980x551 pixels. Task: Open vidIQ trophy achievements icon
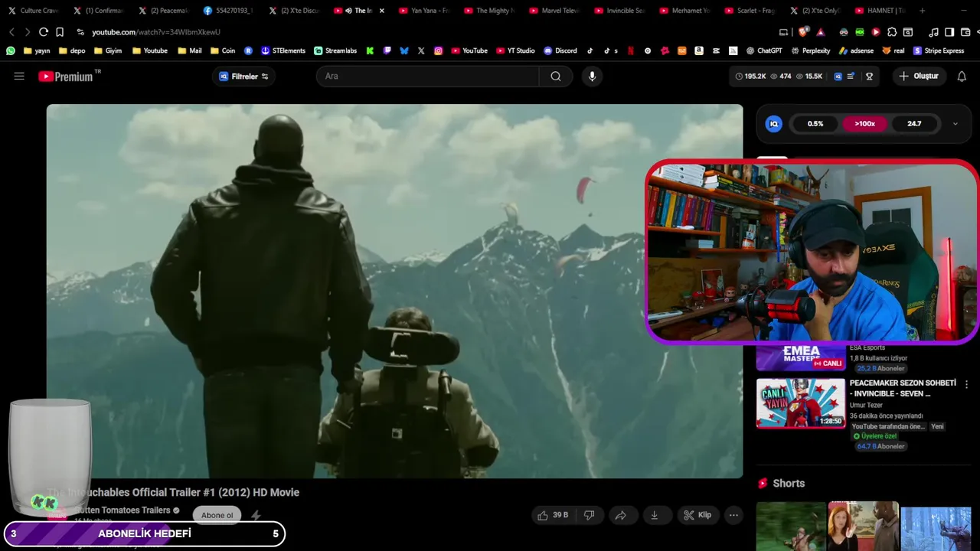click(870, 77)
